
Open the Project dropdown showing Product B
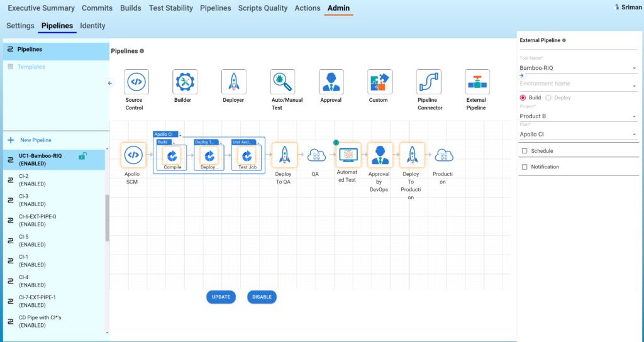click(579, 116)
